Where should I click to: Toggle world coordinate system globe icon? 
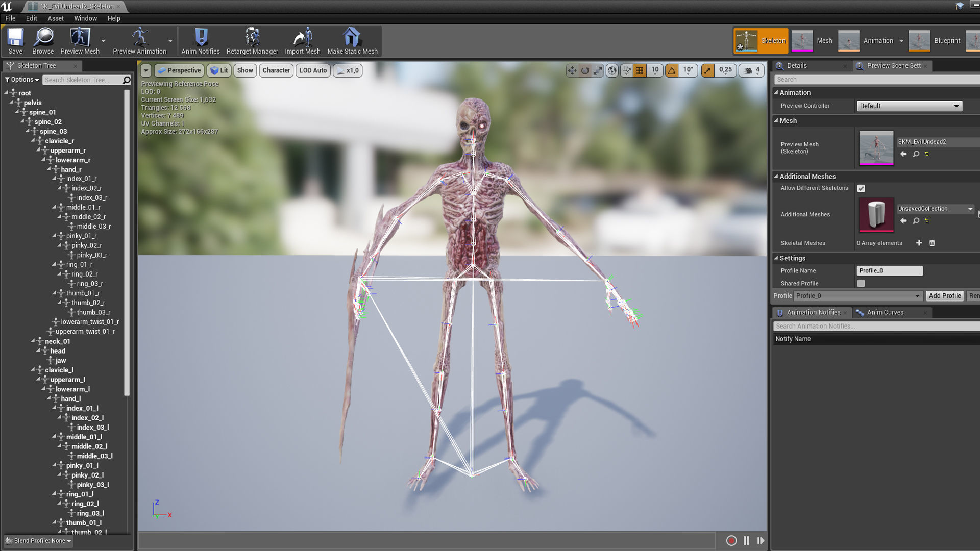point(612,70)
